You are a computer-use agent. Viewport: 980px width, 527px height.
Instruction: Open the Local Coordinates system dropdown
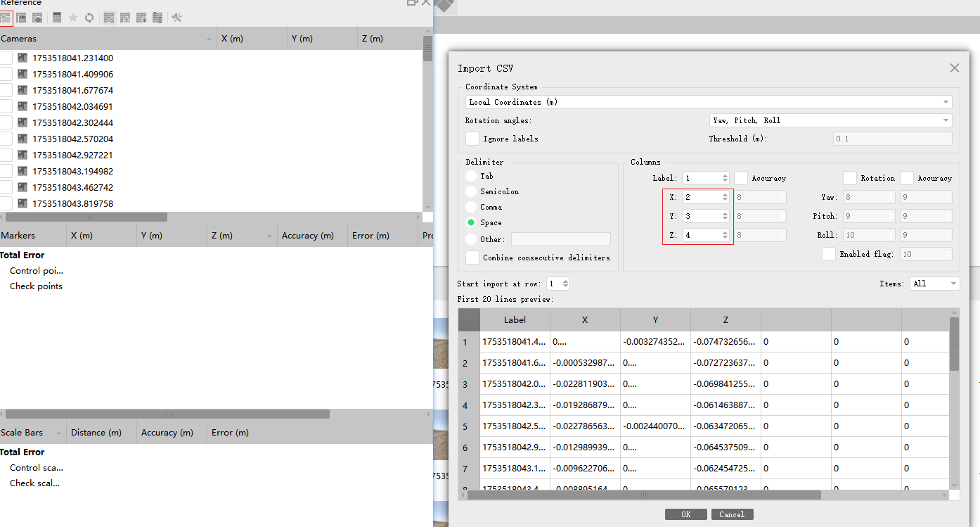(x=708, y=102)
